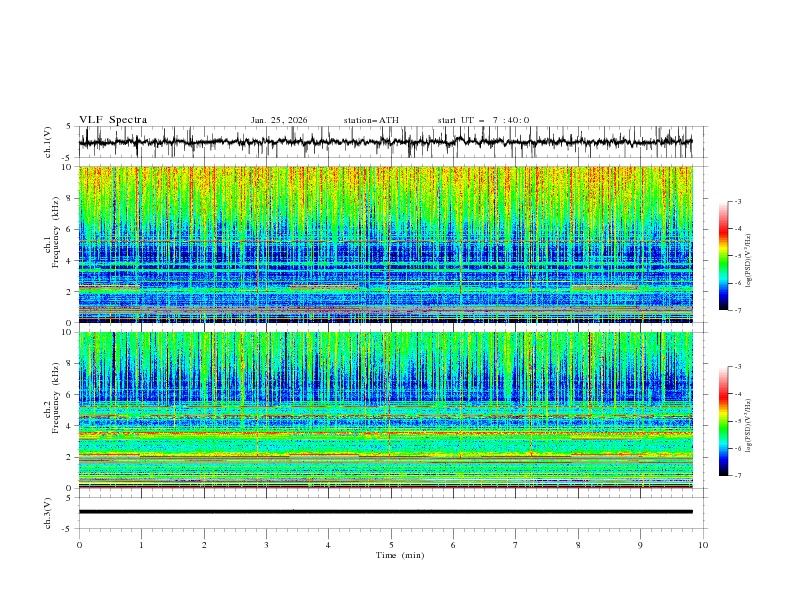Click the ch.1 spectrogram color scale bar

[724, 255]
